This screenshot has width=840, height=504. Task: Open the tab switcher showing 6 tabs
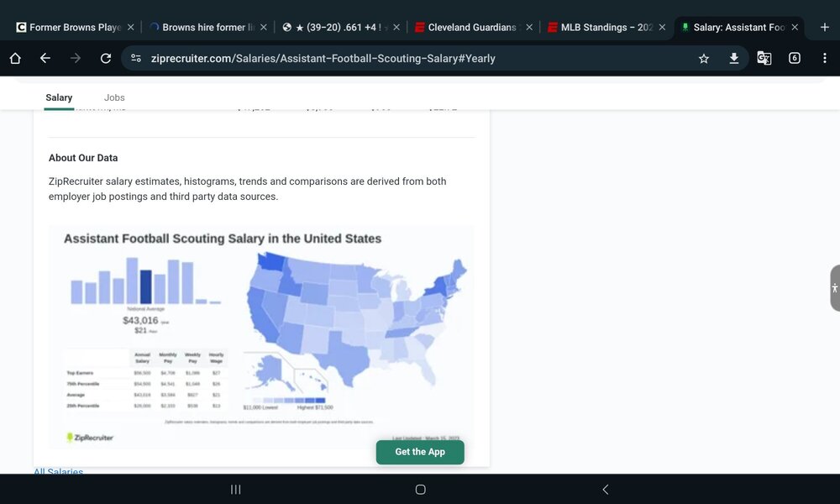795,59
